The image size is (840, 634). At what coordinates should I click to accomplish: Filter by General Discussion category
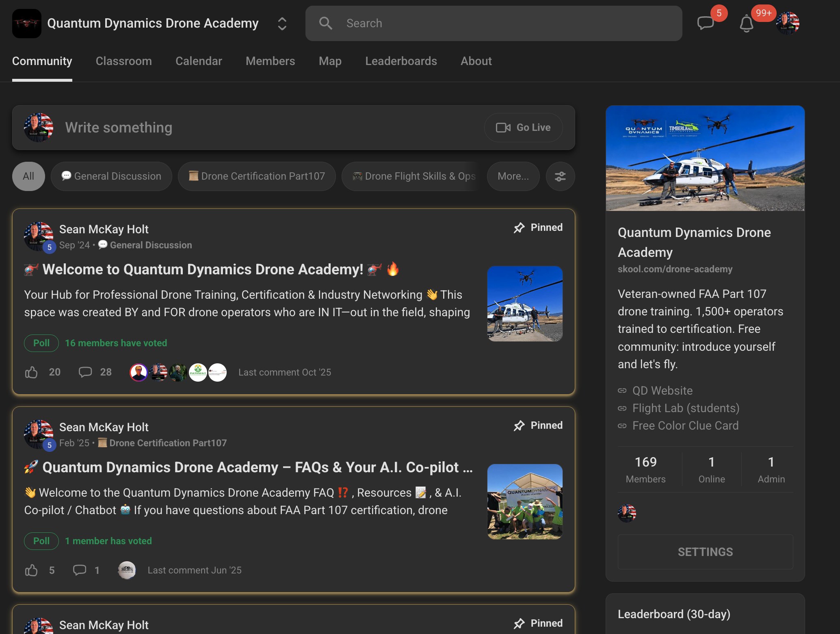pos(111,176)
